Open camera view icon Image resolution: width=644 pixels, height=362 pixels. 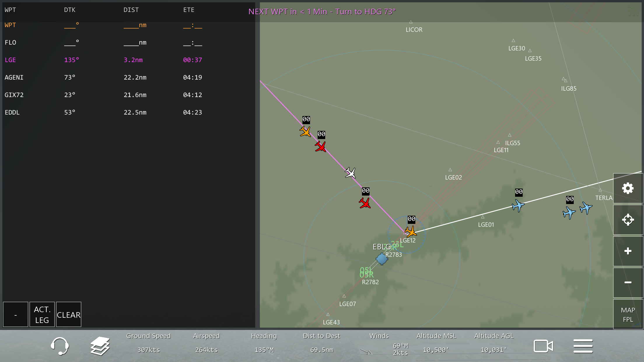point(543,346)
